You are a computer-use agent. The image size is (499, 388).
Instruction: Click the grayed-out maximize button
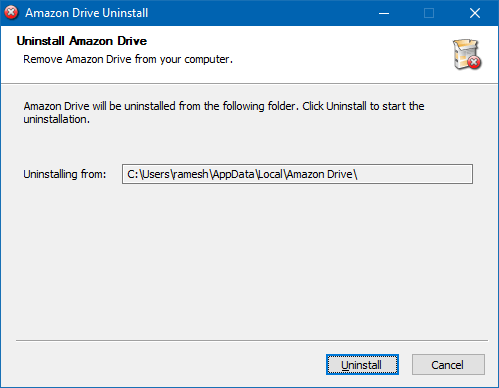(x=429, y=13)
